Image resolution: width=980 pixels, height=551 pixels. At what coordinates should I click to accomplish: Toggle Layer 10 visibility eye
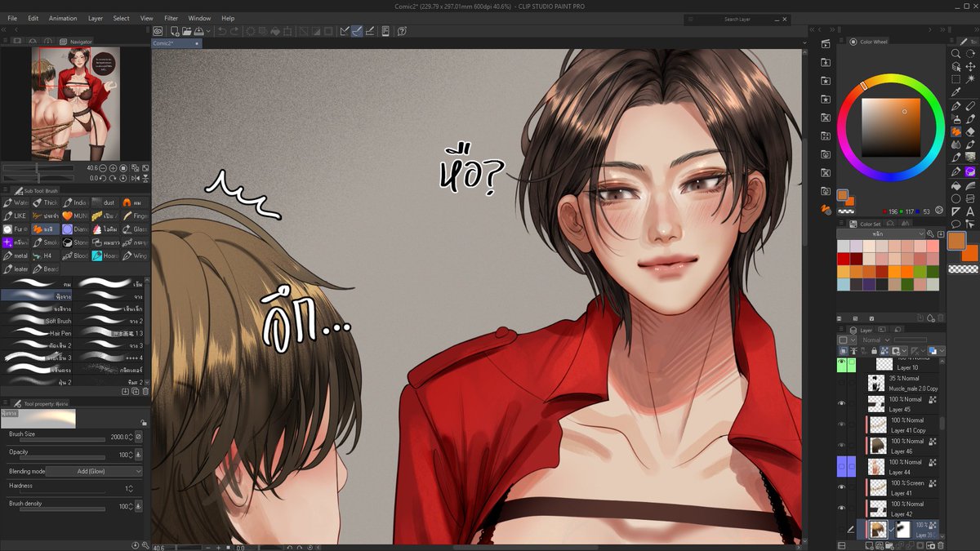(842, 361)
